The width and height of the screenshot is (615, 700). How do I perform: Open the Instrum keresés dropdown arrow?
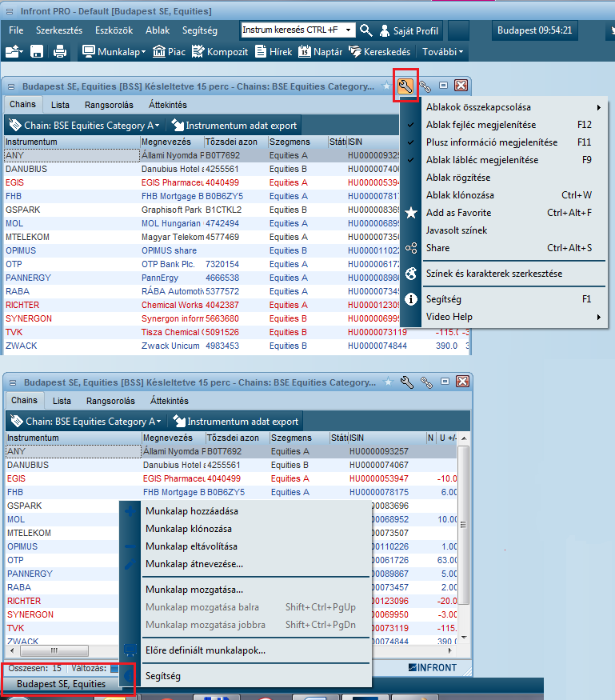(349, 30)
